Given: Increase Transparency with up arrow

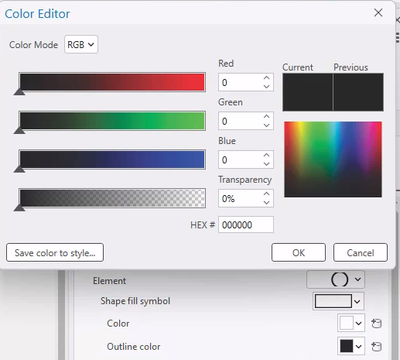Looking at the screenshot, I should pyautogui.click(x=266, y=194).
